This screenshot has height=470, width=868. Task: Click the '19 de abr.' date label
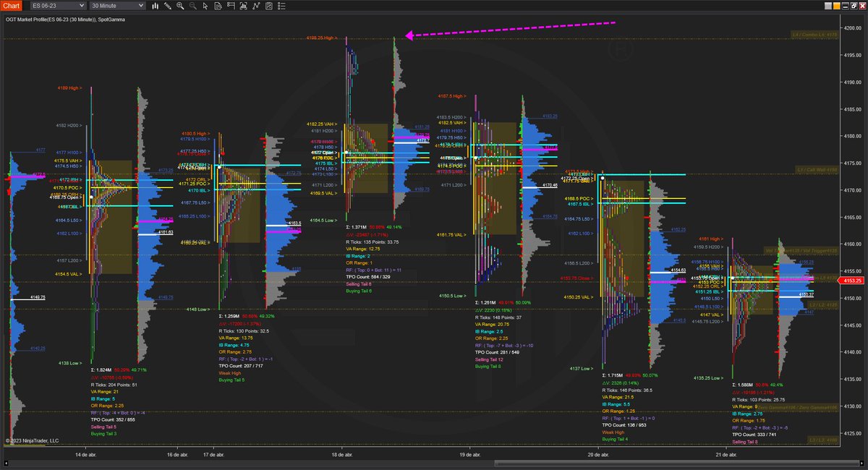[471, 455]
